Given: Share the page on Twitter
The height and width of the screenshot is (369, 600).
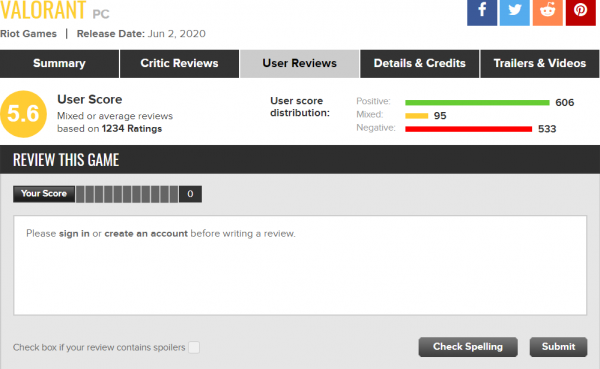Looking at the screenshot, I should pos(515,12).
